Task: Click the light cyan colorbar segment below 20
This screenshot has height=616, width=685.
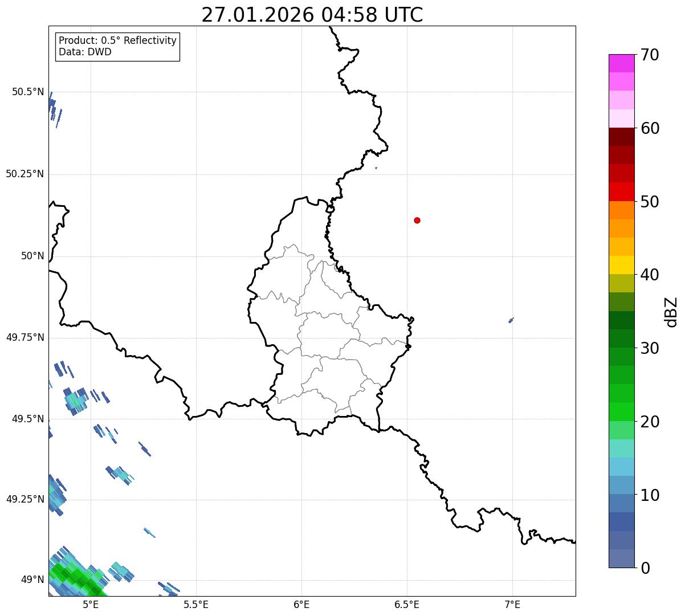Action: point(621,448)
